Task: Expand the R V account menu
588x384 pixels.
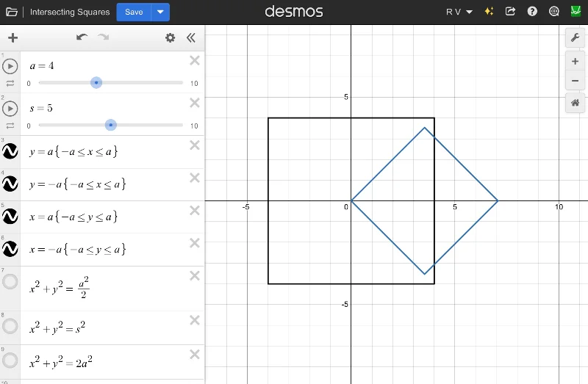Action: (459, 12)
